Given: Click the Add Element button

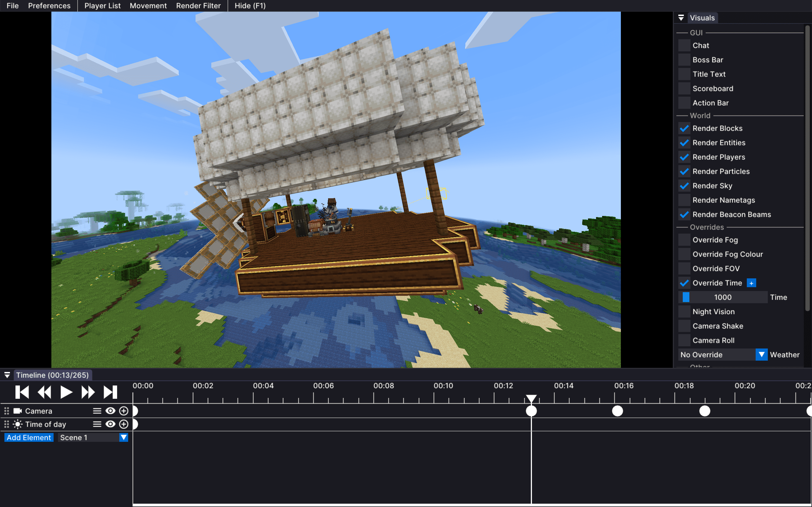Looking at the screenshot, I should (x=29, y=438).
